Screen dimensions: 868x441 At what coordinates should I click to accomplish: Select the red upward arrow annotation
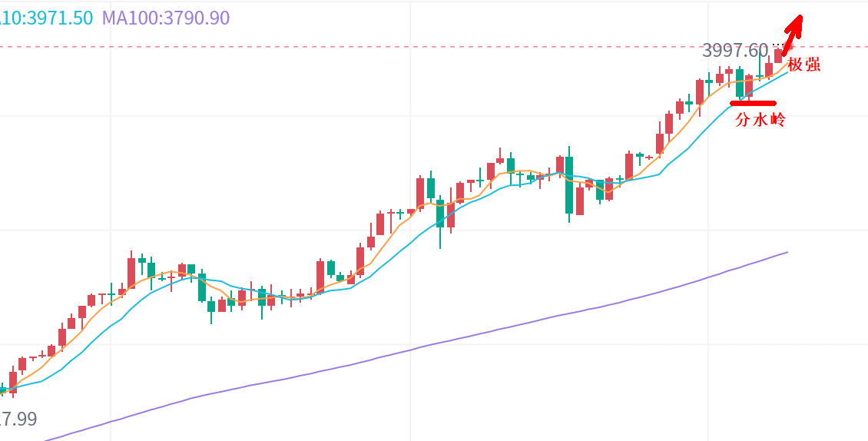coord(793,34)
